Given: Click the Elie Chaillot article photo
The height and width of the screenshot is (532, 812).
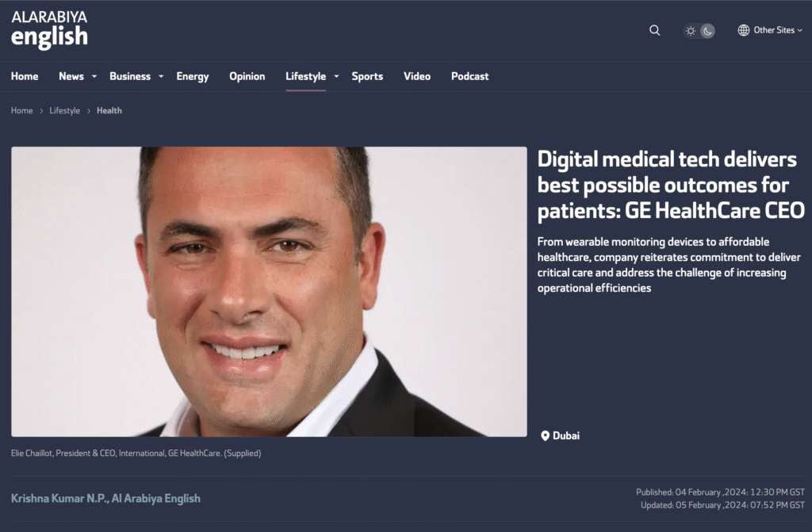Looking at the screenshot, I should pyautogui.click(x=270, y=292).
